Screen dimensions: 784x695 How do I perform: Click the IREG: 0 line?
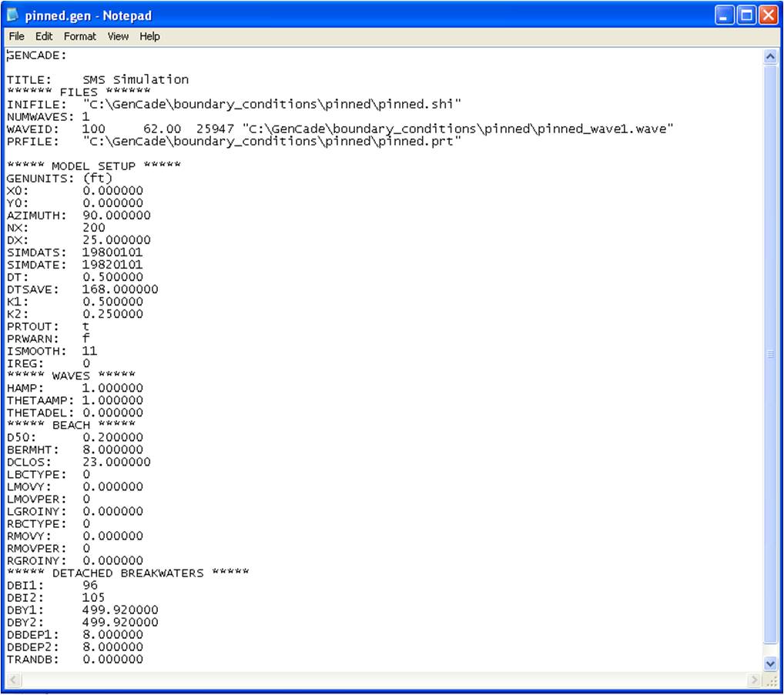point(49,363)
